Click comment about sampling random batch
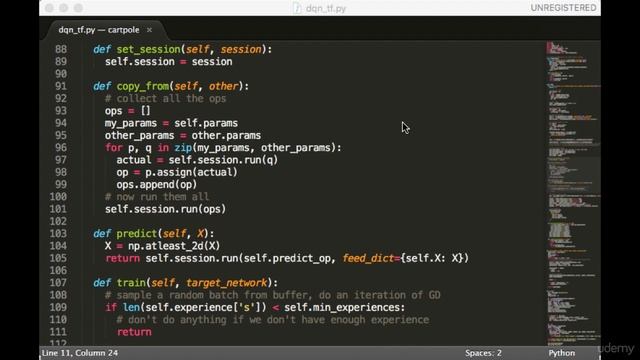This screenshot has height=360, width=640. (x=273, y=295)
